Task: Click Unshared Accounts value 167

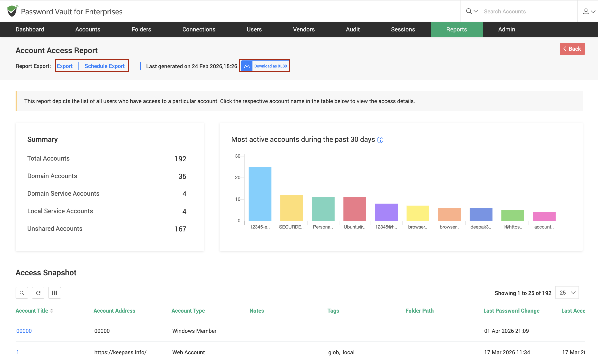Action: click(x=180, y=229)
